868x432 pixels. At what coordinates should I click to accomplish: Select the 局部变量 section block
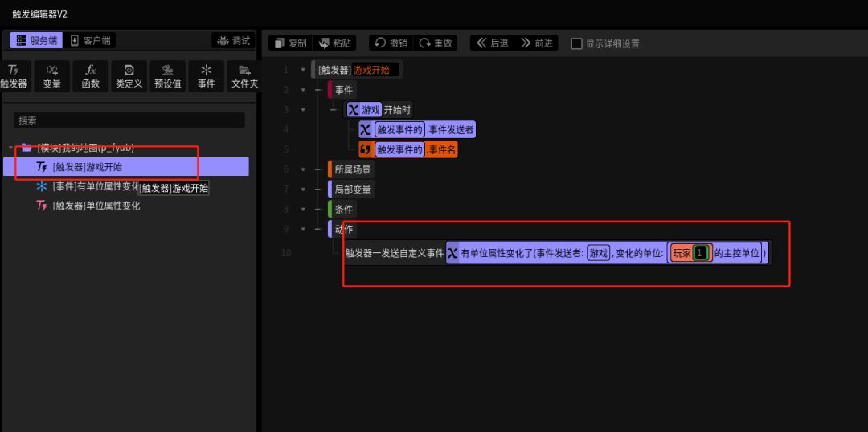(351, 190)
